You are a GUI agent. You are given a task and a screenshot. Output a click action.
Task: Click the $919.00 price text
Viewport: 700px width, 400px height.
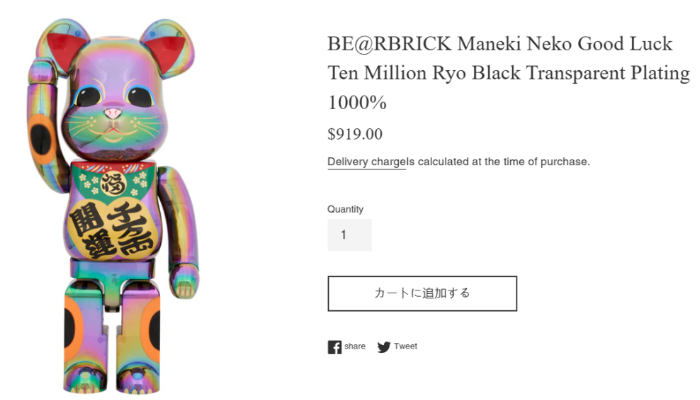[x=355, y=134]
